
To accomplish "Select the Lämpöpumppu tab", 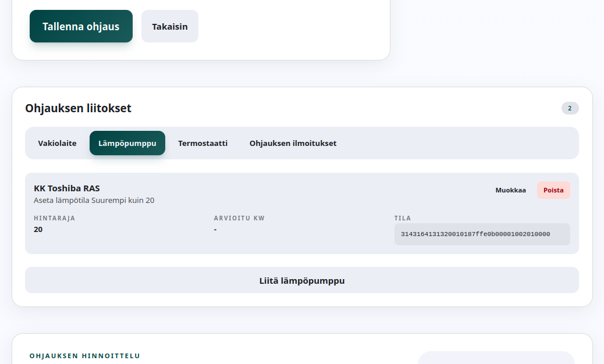I will point(127,143).
